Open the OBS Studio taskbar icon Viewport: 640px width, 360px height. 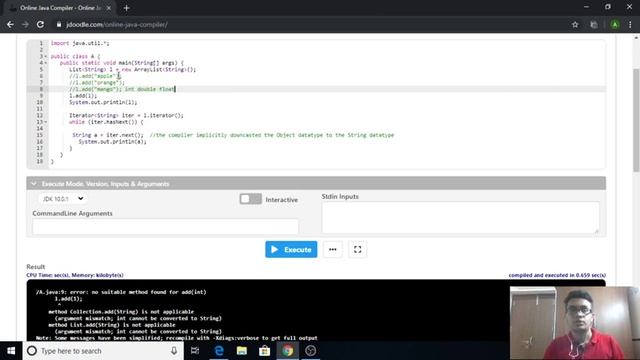click(x=311, y=351)
